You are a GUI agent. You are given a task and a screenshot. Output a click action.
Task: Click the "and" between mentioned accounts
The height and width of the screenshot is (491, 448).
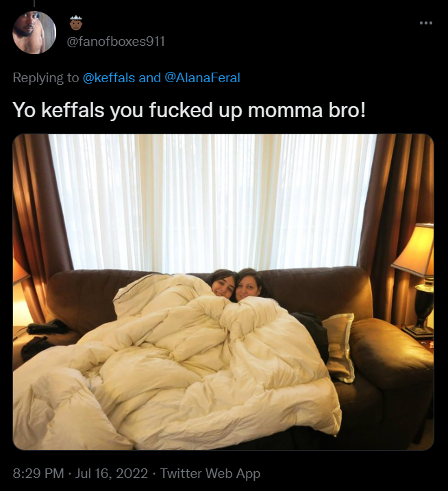[x=149, y=77]
